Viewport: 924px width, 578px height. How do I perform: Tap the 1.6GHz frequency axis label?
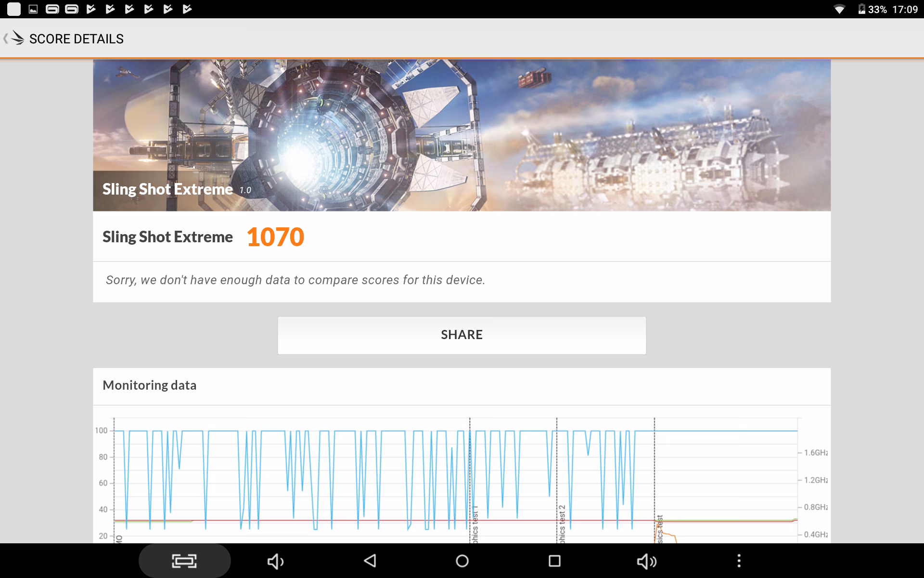816,453
